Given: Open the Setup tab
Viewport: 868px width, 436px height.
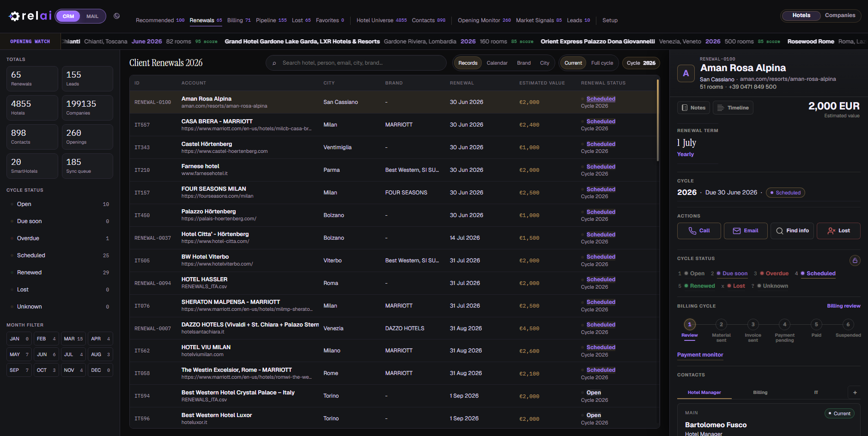Looking at the screenshot, I should [x=610, y=20].
